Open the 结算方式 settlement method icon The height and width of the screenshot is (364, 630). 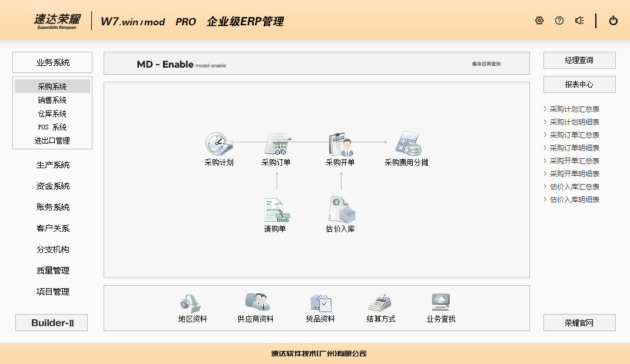380,303
